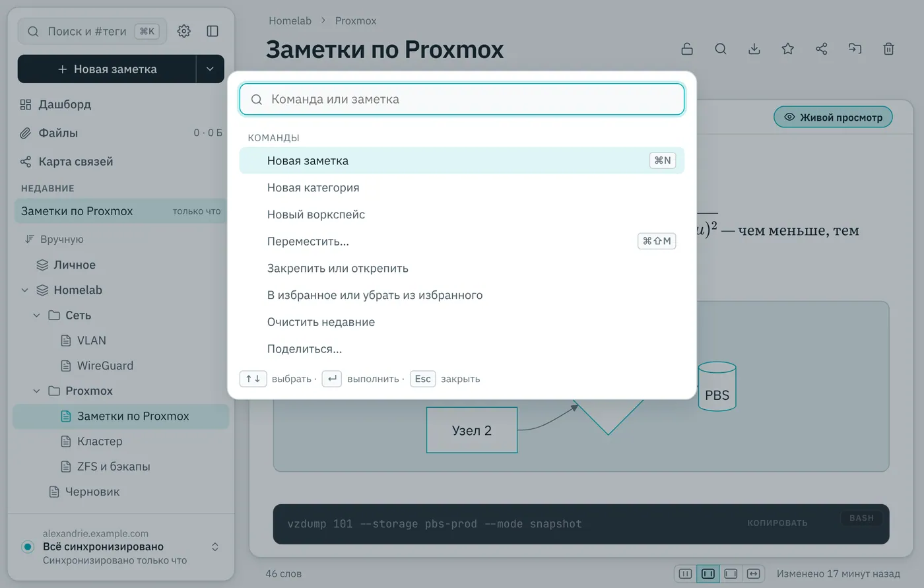Image resolution: width=924 pixels, height=588 pixels.
Task: Click the Вручную sort order control
Action: [54, 239]
